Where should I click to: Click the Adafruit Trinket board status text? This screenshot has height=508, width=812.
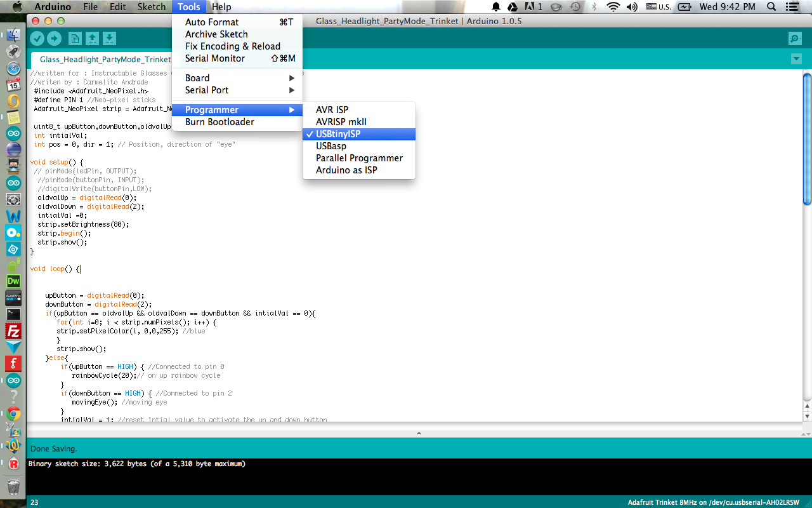click(714, 502)
